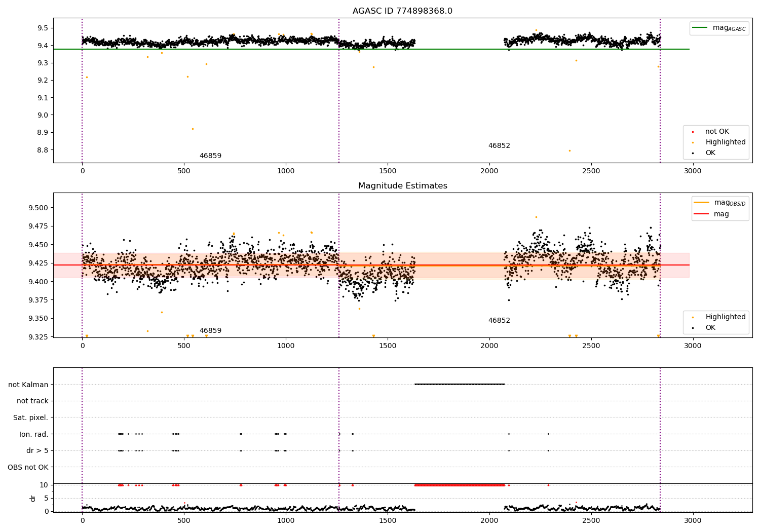760x532 pixels.
Task: Click the "9.500" y-tick in the middle plot
Action: (x=39, y=208)
